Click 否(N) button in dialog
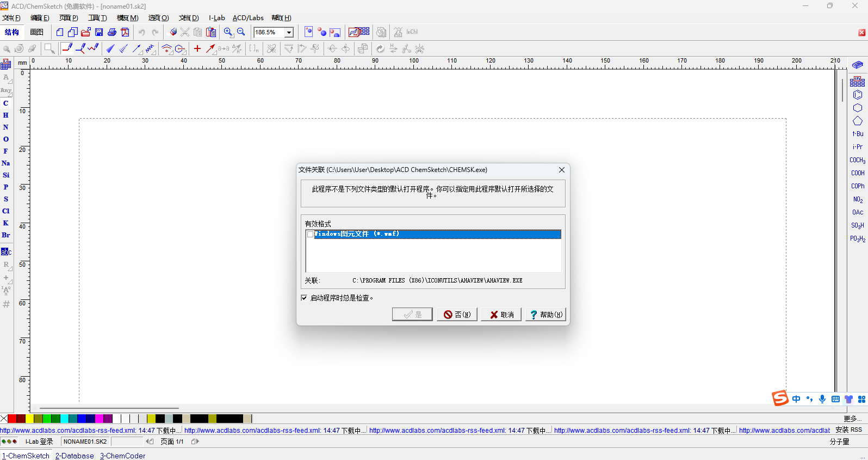This screenshot has height=460, width=868. pyautogui.click(x=457, y=315)
